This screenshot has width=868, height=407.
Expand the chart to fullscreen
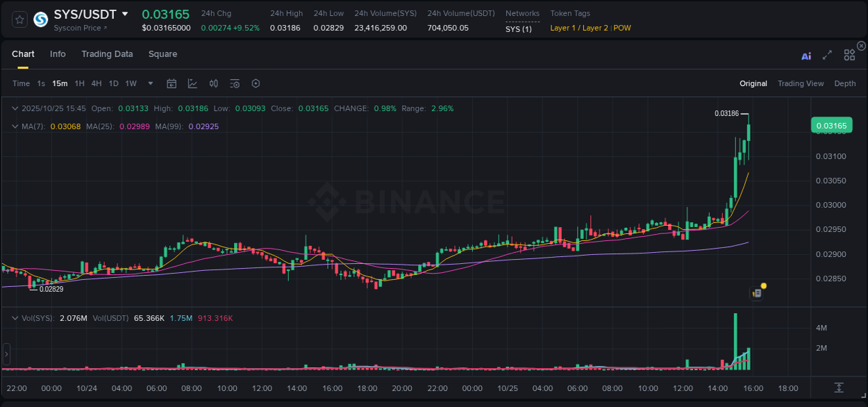pos(827,56)
